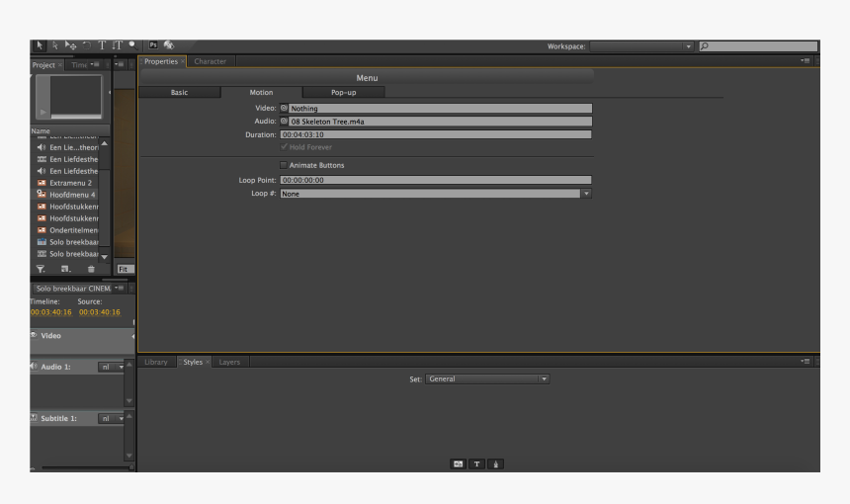850x504 pixels.
Task: Click the timeline zoom slider at bottom
Action: (x=79, y=468)
